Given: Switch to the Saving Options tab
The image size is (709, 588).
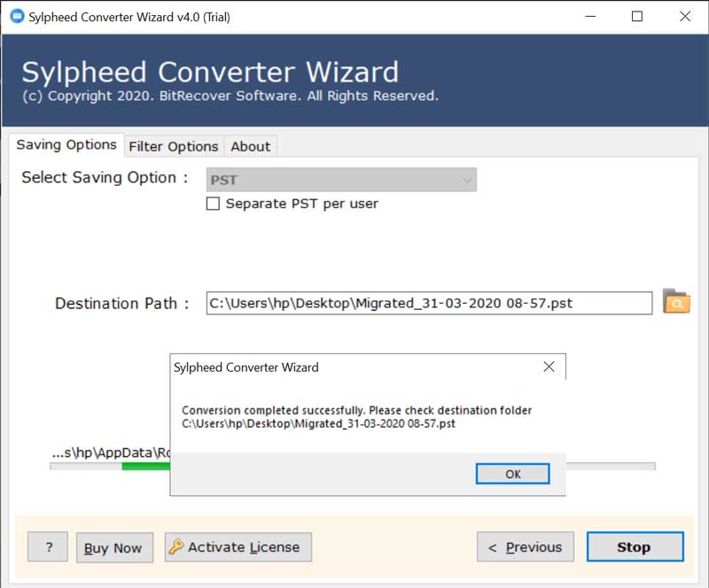Looking at the screenshot, I should 66,145.
